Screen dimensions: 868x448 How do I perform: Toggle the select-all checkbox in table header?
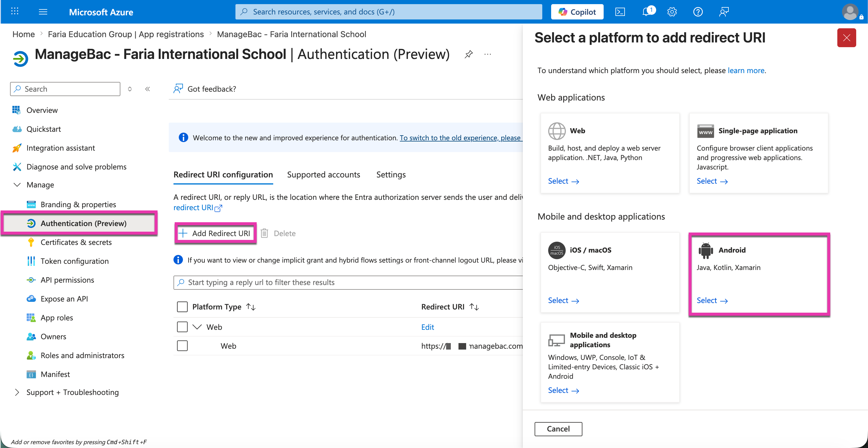182,307
